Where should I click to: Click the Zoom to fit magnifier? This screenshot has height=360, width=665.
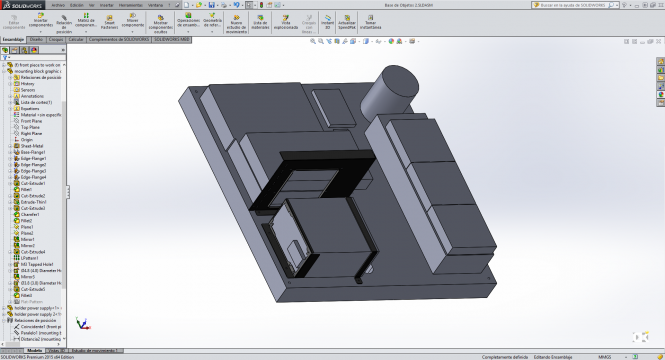[x=313, y=41]
